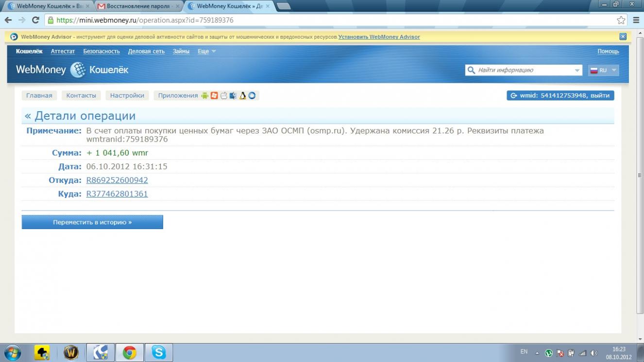The image size is (644, 362).
Task: Click the Linux penguin app icon
Action: (x=242, y=96)
